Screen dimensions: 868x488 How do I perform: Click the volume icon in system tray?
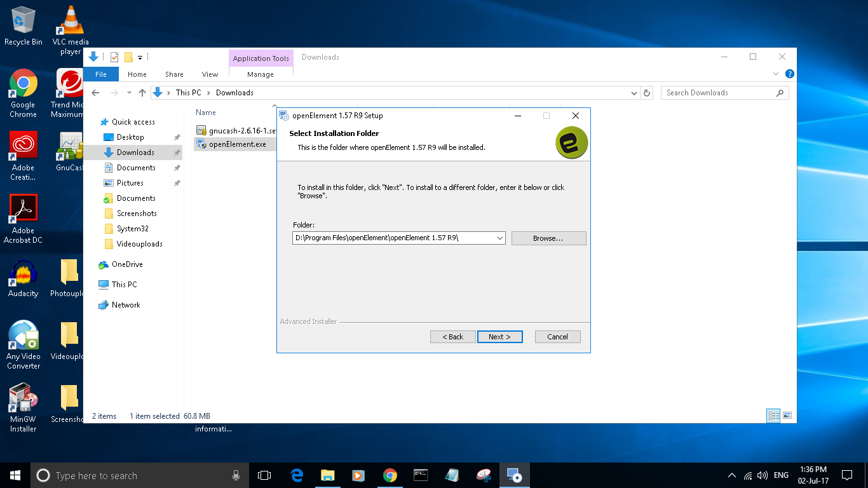pyautogui.click(x=763, y=475)
